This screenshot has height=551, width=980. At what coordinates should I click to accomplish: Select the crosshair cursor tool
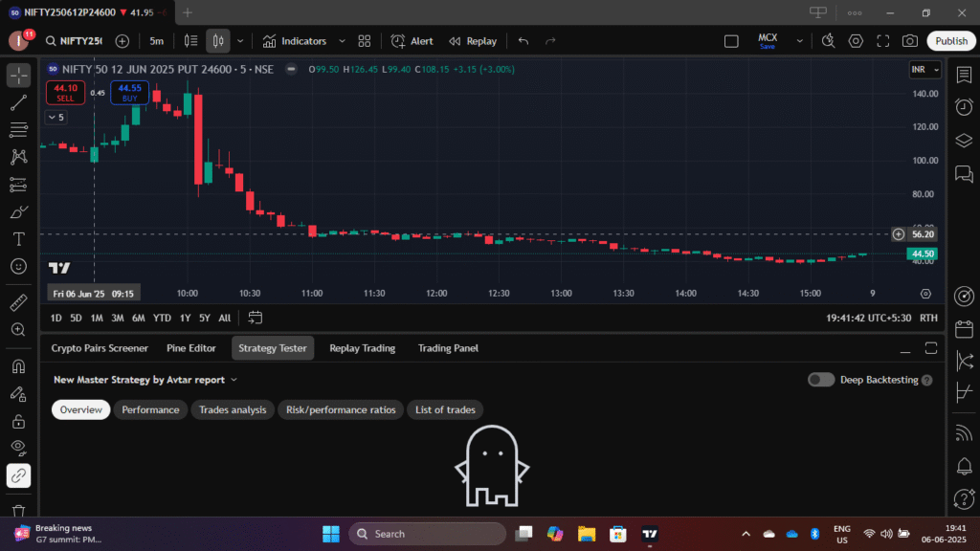(19, 76)
